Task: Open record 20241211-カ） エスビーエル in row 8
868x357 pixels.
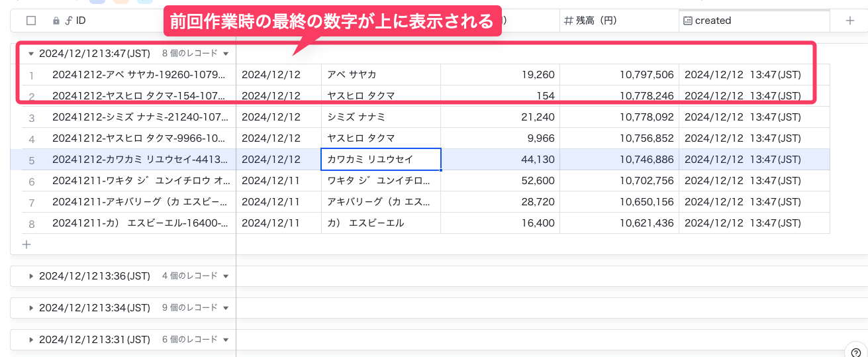Action: pyautogui.click(x=140, y=223)
